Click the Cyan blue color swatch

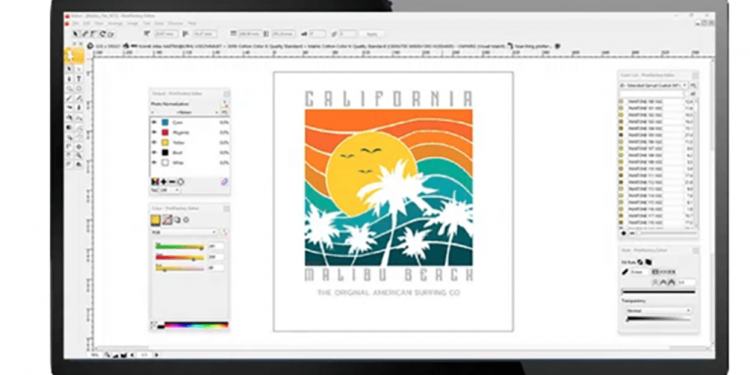point(165,122)
